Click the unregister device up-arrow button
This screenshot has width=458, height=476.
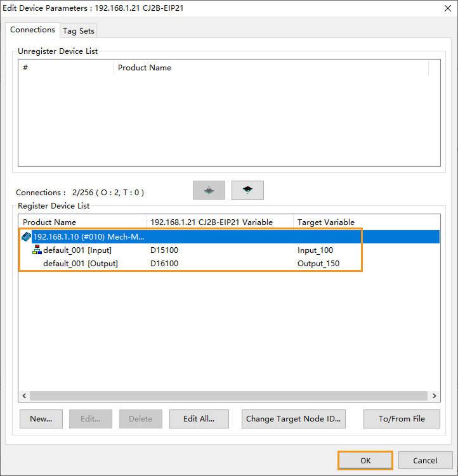pyautogui.click(x=209, y=190)
